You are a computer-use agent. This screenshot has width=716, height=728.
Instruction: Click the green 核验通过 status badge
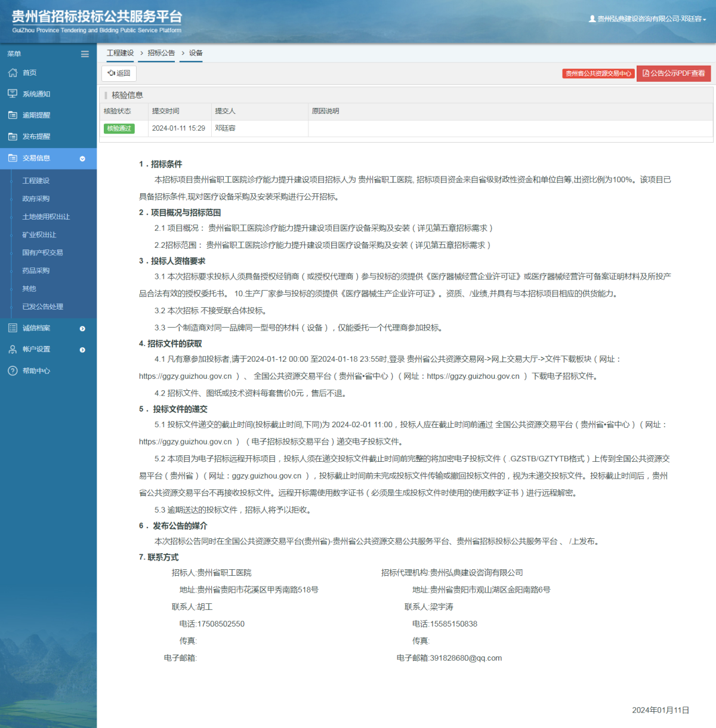(119, 128)
